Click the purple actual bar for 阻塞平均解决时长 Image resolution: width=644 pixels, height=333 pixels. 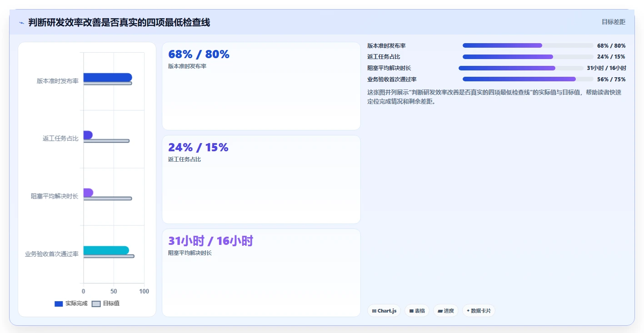[88, 193]
